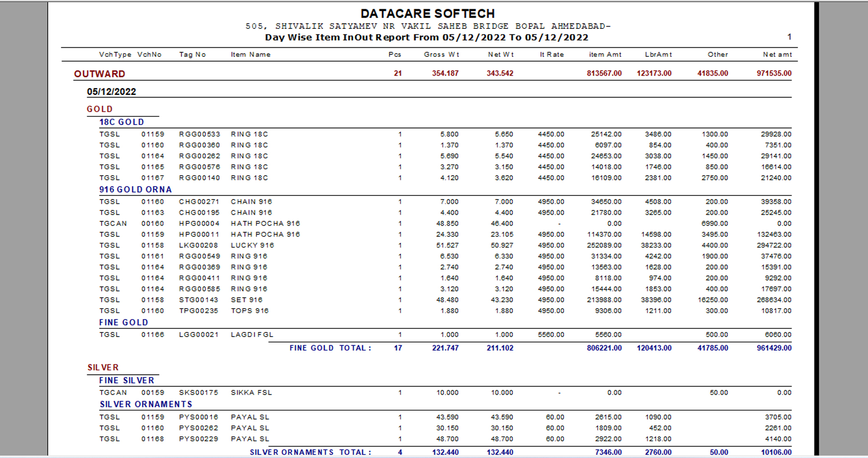Click voucher number 01167
The image size is (868, 458).
pos(153,178)
